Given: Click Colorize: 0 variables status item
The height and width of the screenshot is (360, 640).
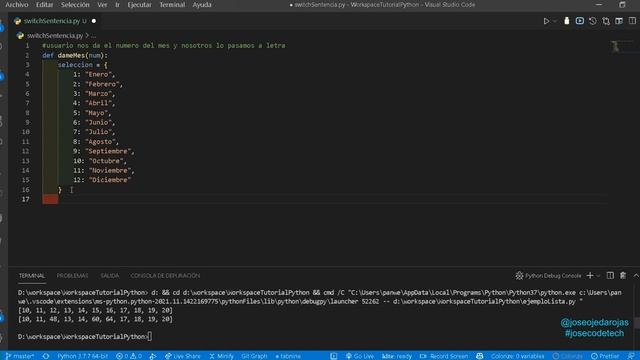Looking at the screenshot, I should point(517,356).
